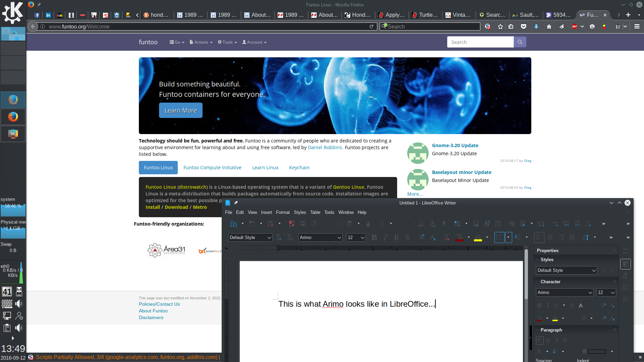Click NoScript icon in Firefox toolbar
644x362 pixels.
[x=488, y=26]
